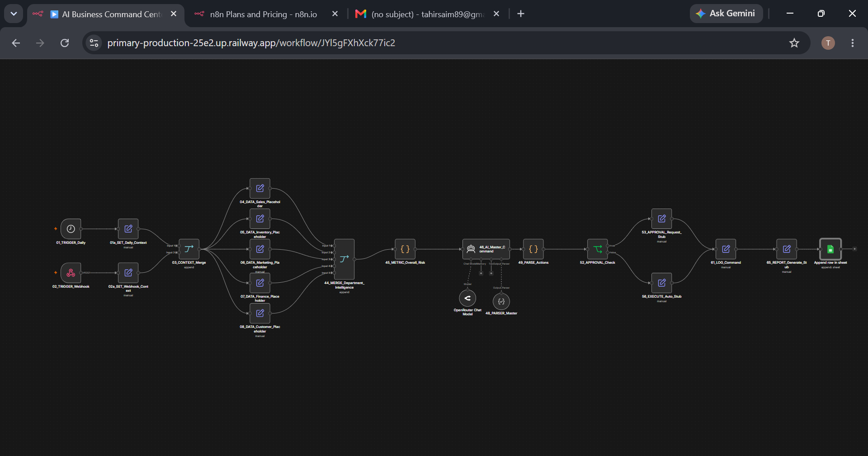Select the 48_PARSER_Master output parser node
The width and height of the screenshot is (868, 456).
pos(501,301)
